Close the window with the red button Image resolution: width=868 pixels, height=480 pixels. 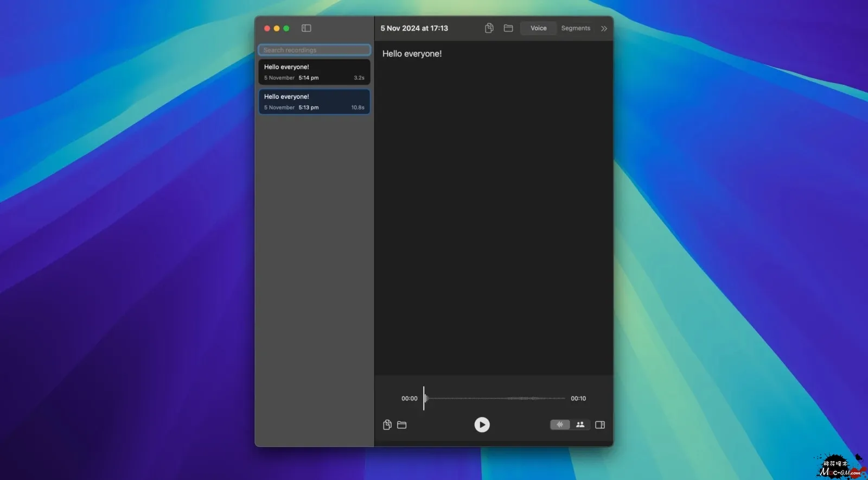pos(267,28)
